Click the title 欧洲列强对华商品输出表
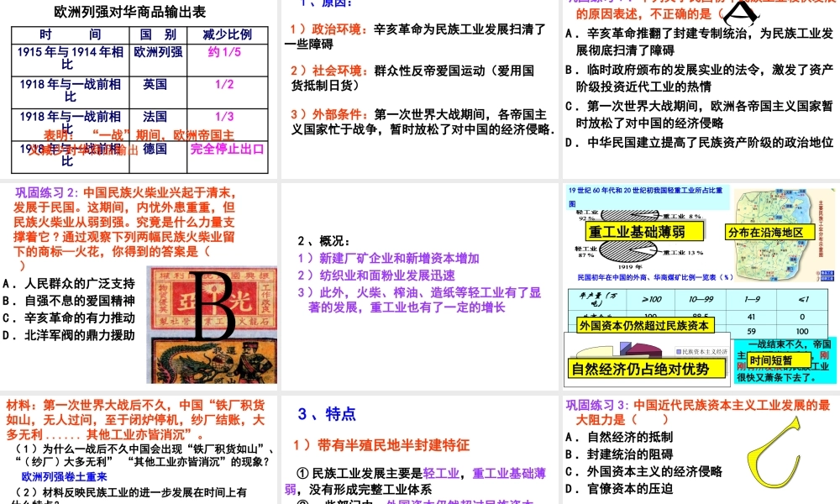Image resolution: width=840 pixels, height=504 pixels. (x=129, y=12)
